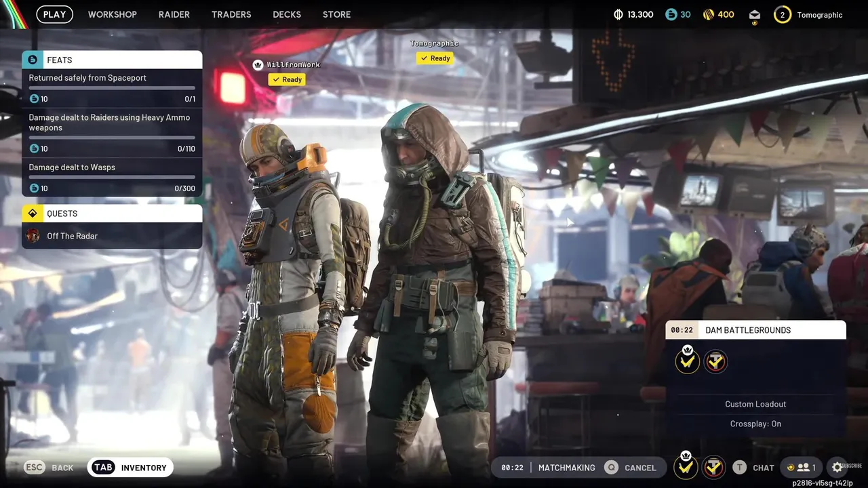The image size is (868, 488).
Task: Open the mail inbox envelope icon
Action: tap(755, 16)
